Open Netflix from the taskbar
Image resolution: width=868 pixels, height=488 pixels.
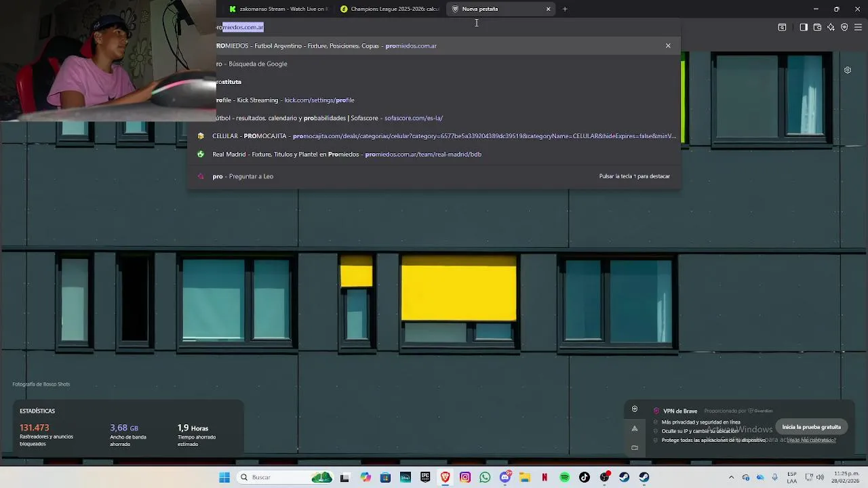[545, 477]
